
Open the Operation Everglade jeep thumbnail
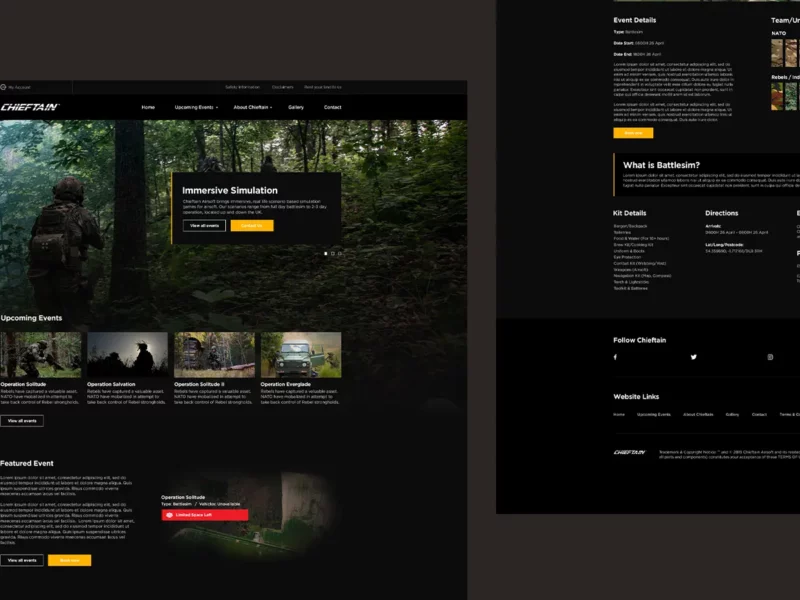[x=301, y=355]
